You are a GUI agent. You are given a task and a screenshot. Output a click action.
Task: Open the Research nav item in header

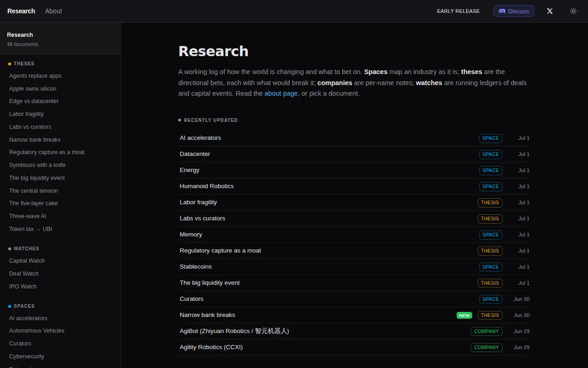click(21, 11)
